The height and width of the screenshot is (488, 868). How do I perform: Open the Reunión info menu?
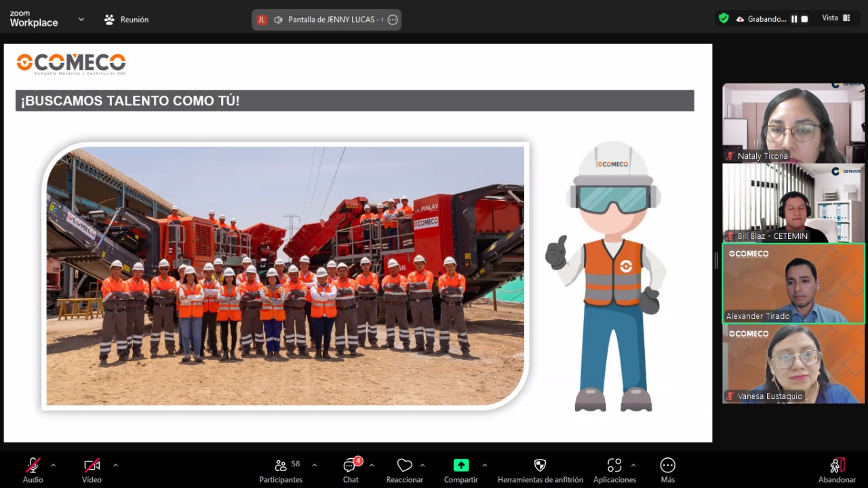127,20
